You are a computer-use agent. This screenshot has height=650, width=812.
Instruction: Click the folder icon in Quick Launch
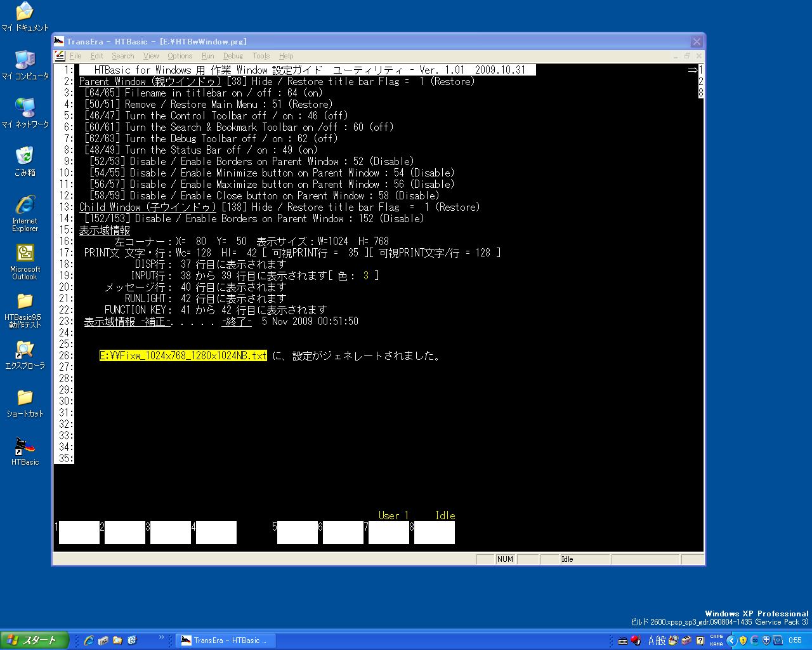click(118, 640)
